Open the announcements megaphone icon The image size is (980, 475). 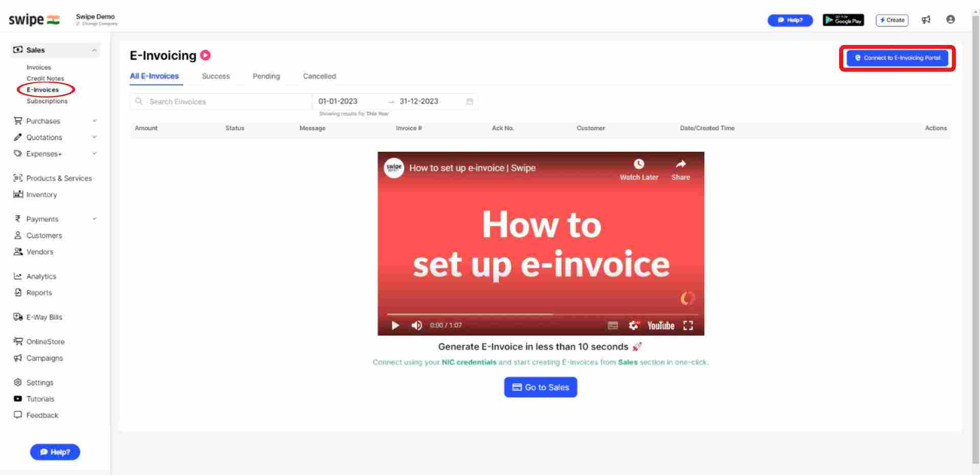pos(926,19)
